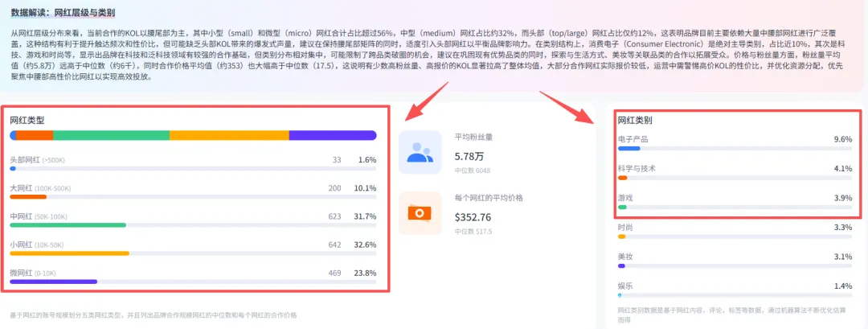This screenshot has height=329, width=868.
Task: Click the 31.7% percentage value
Action: pyautogui.click(x=366, y=216)
